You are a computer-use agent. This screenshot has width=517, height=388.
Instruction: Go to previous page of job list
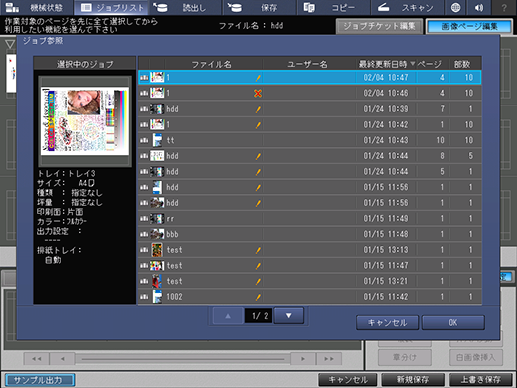click(228, 316)
